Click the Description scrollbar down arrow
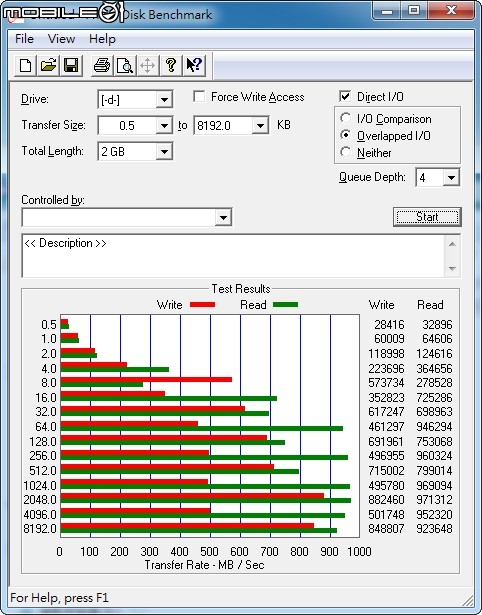The width and height of the screenshot is (482, 615). tap(452, 269)
